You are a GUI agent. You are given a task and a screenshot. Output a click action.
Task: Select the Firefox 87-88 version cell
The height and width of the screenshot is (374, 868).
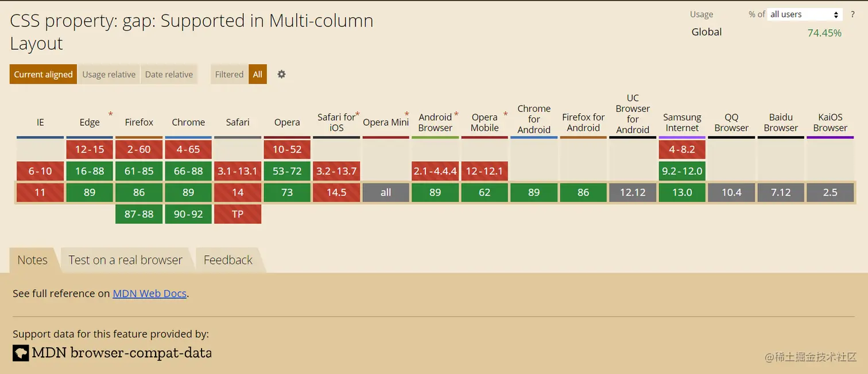(x=139, y=214)
